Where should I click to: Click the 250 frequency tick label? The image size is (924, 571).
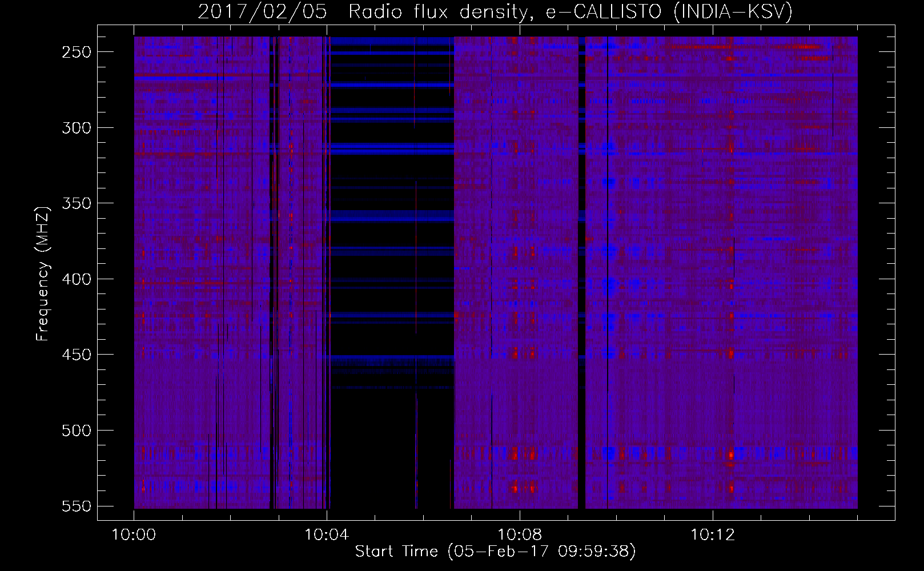[77, 52]
